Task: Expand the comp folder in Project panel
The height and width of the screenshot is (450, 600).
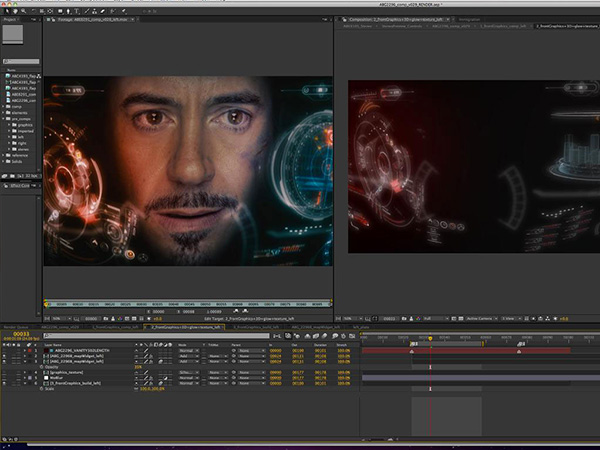Action: pyautogui.click(x=3, y=106)
